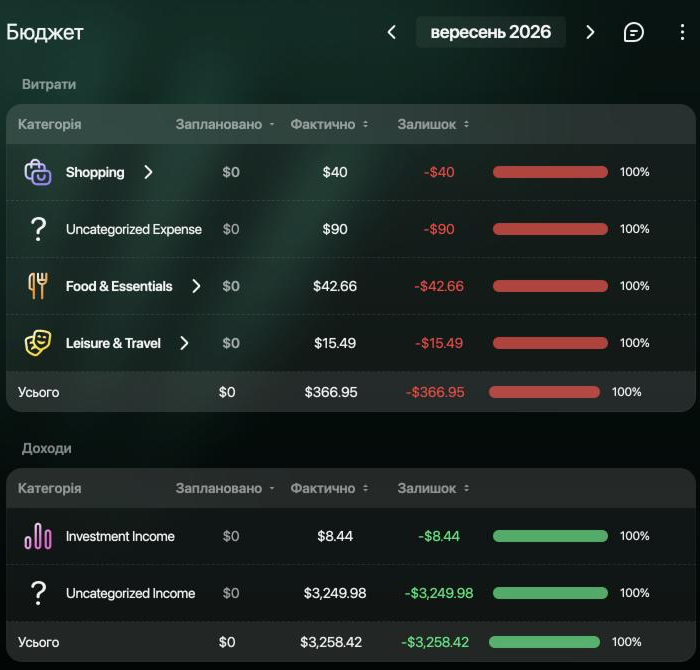The height and width of the screenshot is (670, 700).
Task: Click the remaining value -$3,258.42
Action: pyautogui.click(x=435, y=642)
